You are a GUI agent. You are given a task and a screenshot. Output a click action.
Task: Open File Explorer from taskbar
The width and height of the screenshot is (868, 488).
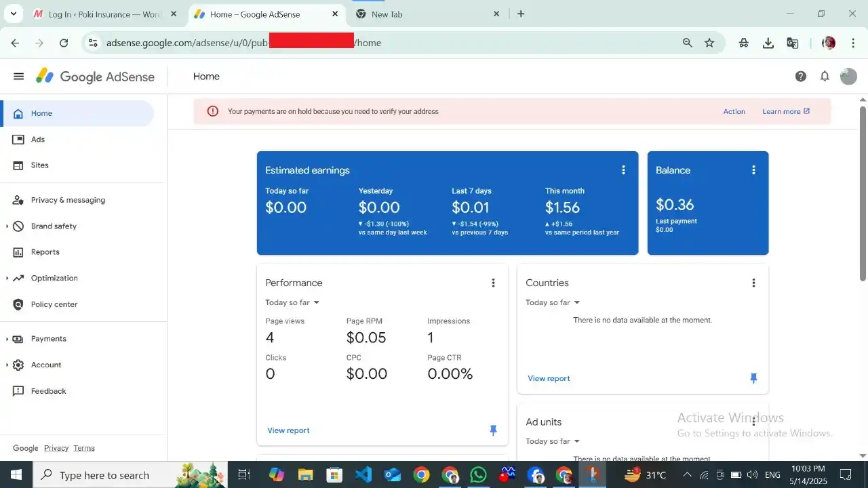[305, 475]
